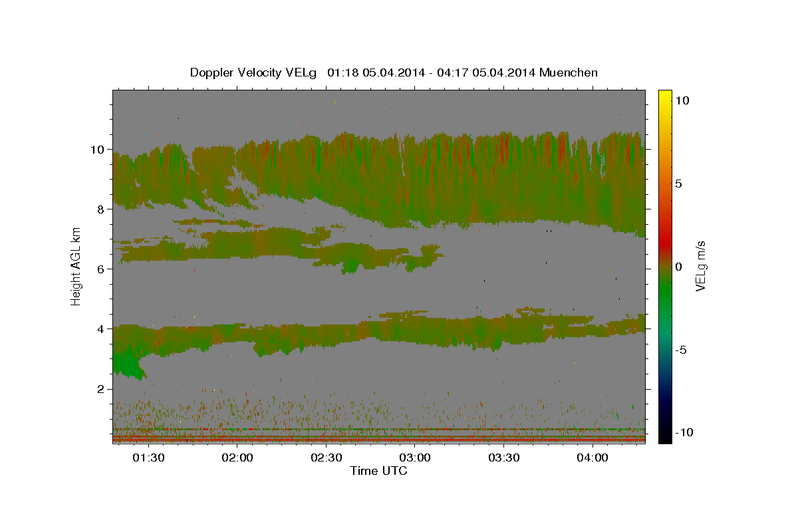
Task: Click the 03:00 time tick label
Action: click(x=414, y=458)
